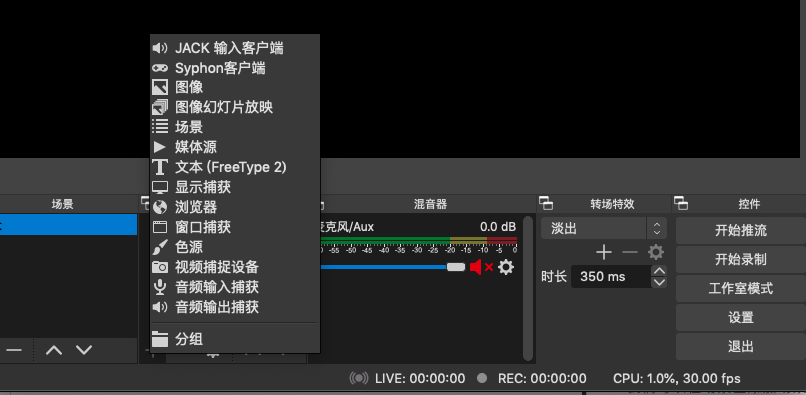806x395 pixels.
Task: Choose 媒体源 from the add source menu
Action: [235, 147]
